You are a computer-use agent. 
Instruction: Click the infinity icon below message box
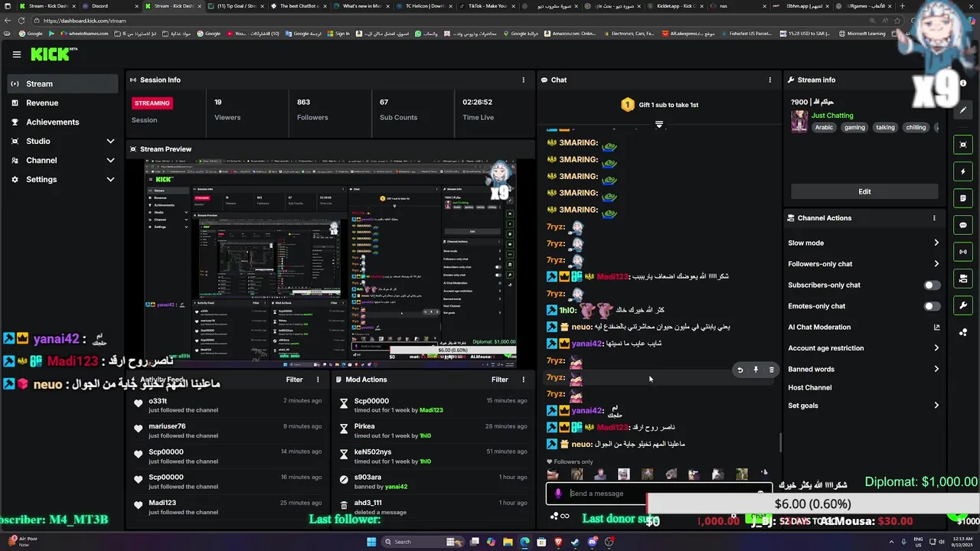pyautogui.click(x=565, y=516)
